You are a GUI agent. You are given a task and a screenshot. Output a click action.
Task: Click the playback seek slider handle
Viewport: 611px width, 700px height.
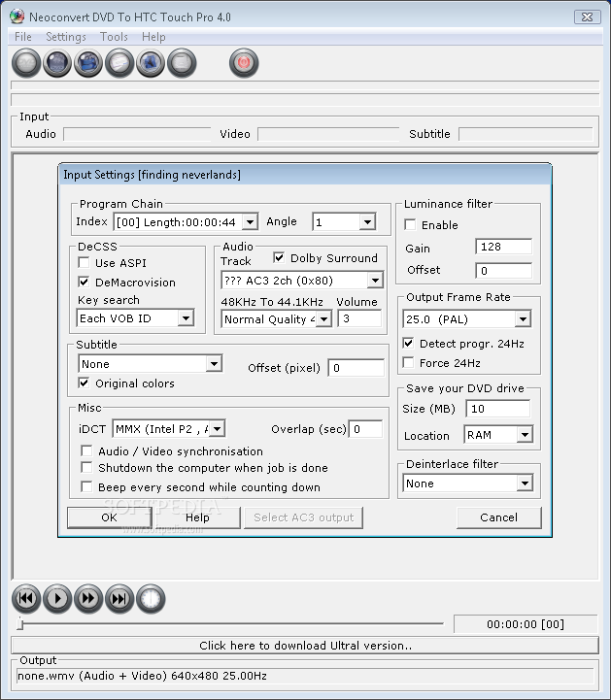(x=20, y=623)
